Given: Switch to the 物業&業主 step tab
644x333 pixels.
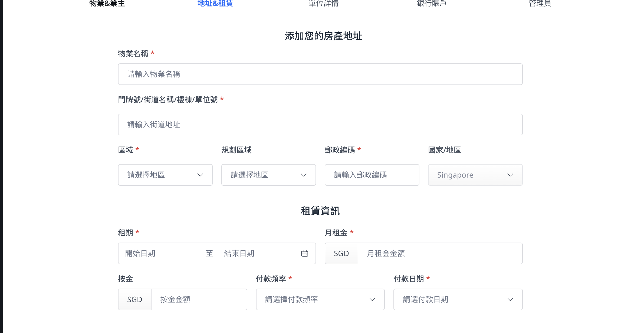Looking at the screenshot, I should click(107, 3).
